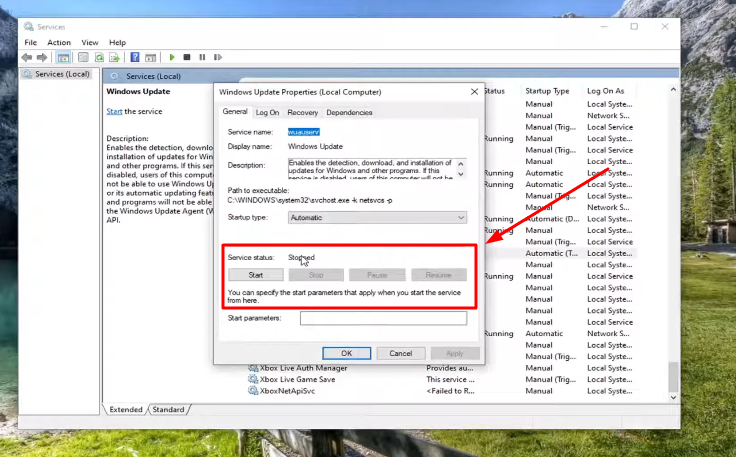The height and width of the screenshot is (457, 736).
Task: Click the Automatic (T... startup type cell
Action: [x=552, y=253]
